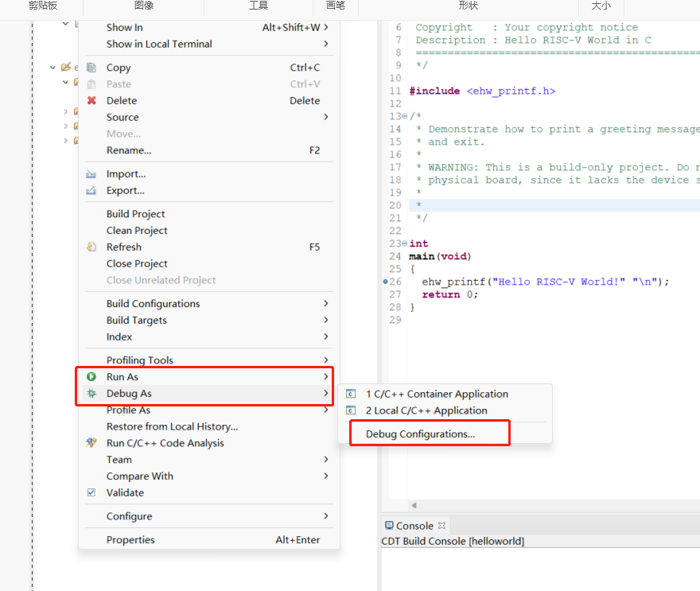700x591 pixels.
Task: Expand the Show in Local Terminal submenu arrow
Action: point(326,44)
